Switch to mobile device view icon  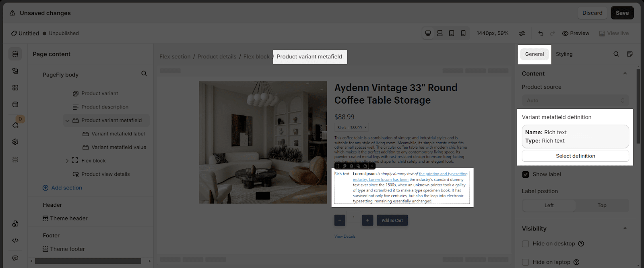[463, 33]
